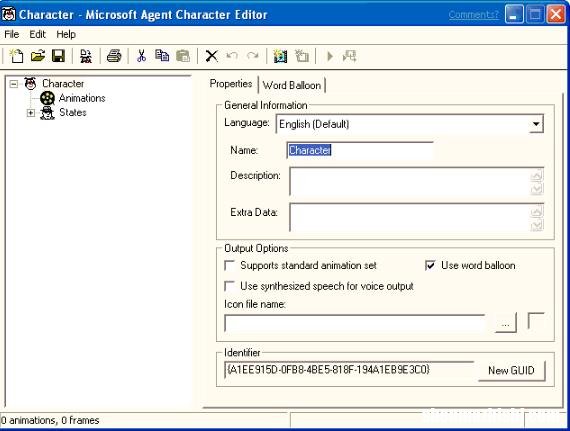Click the New character file icon
The width and height of the screenshot is (570, 431).
point(16,56)
